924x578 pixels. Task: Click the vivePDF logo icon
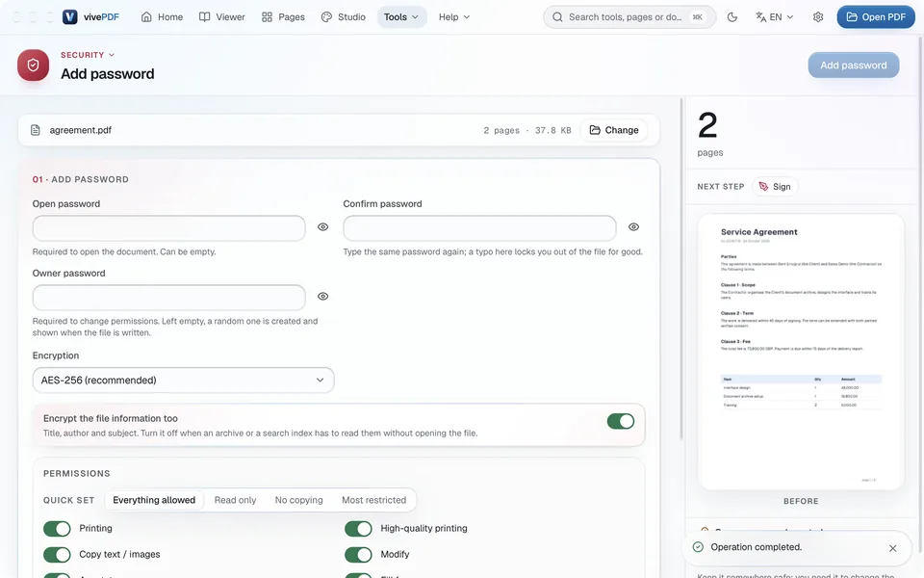[x=69, y=16]
